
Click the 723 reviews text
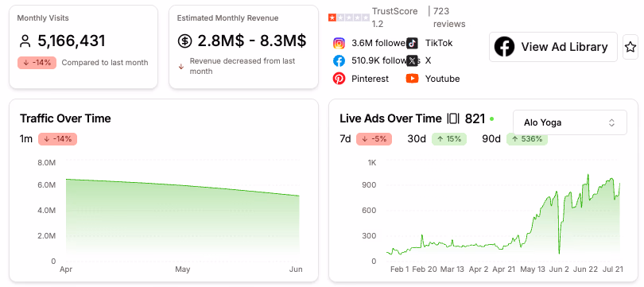point(449,17)
